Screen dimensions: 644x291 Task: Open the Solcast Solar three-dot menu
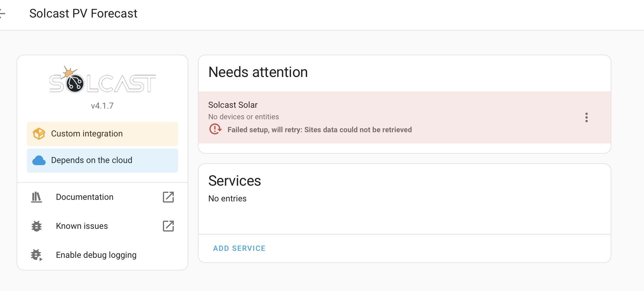tap(586, 117)
